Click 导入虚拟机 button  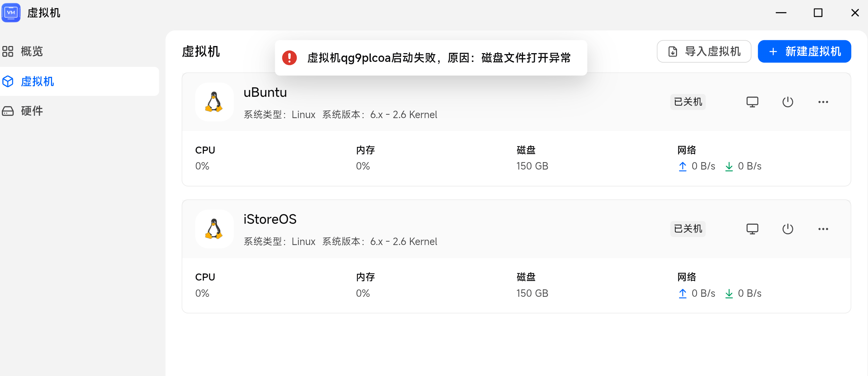pos(704,51)
